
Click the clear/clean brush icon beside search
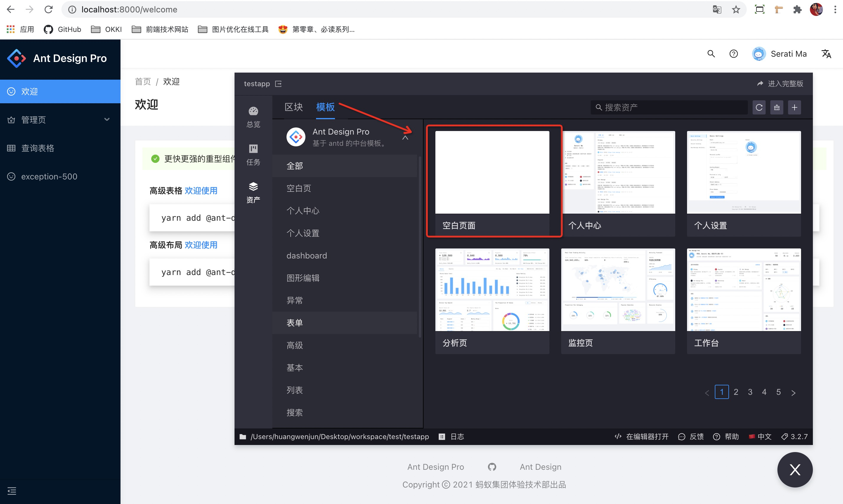click(x=777, y=107)
